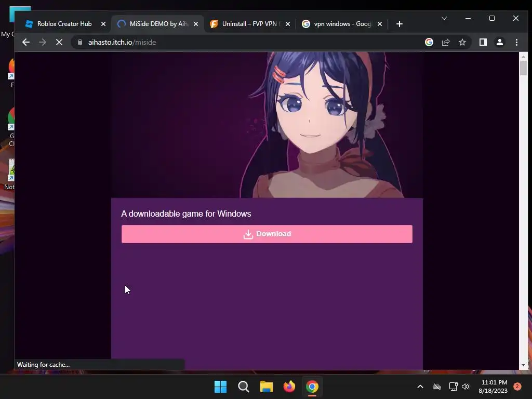
Task: Click 'A downloadable game for Windows' text
Action: tap(186, 214)
